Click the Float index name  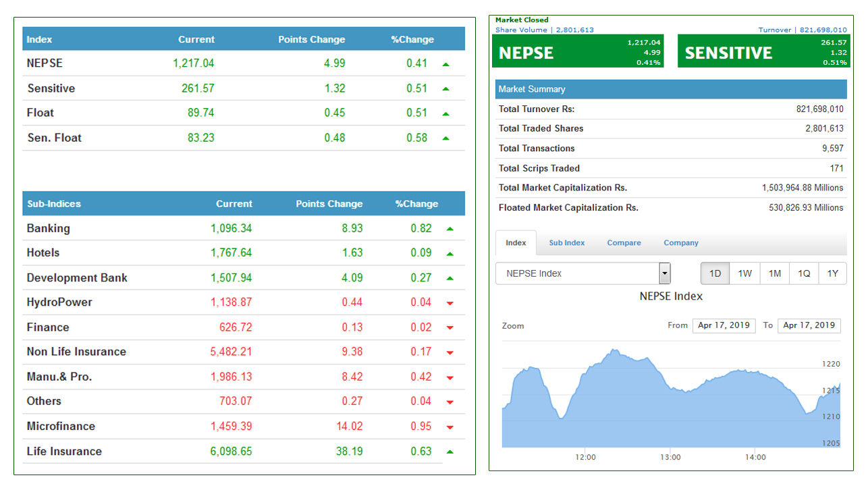pyautogui.click(x=40, y=113)
